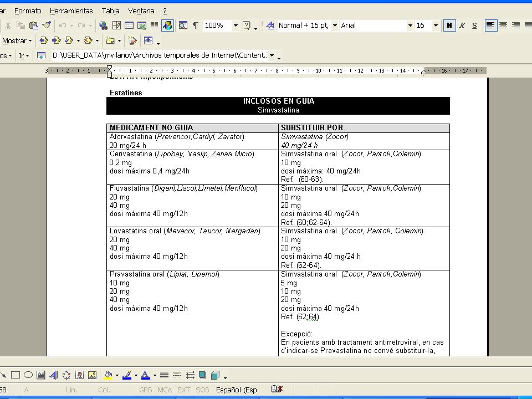Open the font size 16 dropdown
Image resolution: width=532 pixels, height=399 pixels.
(436, 25)
